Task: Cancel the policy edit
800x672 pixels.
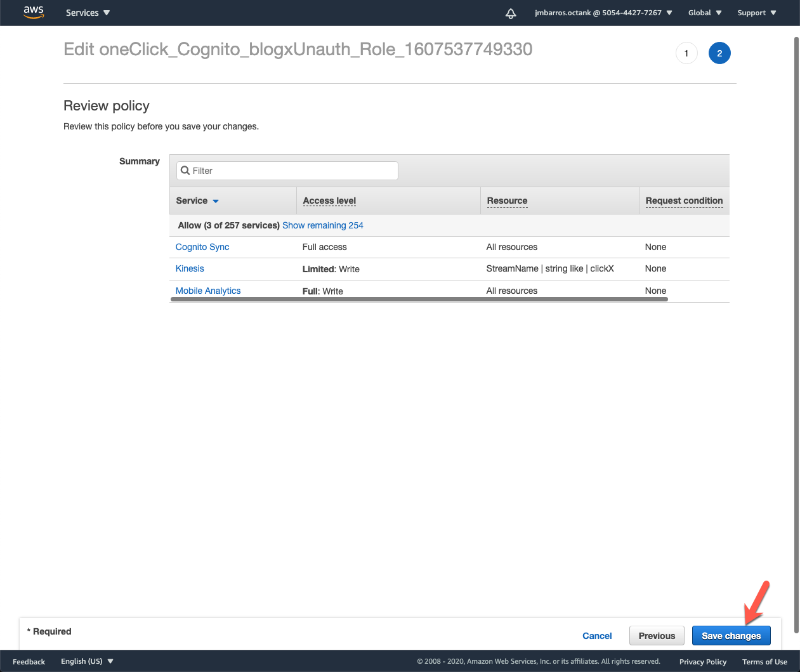Action: [x=597, y=636]
